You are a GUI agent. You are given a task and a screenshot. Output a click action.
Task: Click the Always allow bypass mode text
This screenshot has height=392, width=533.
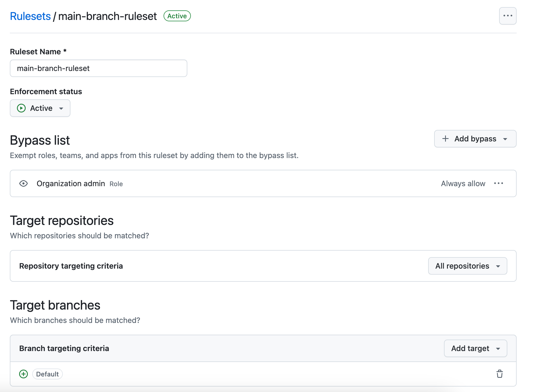coord(463,183)
